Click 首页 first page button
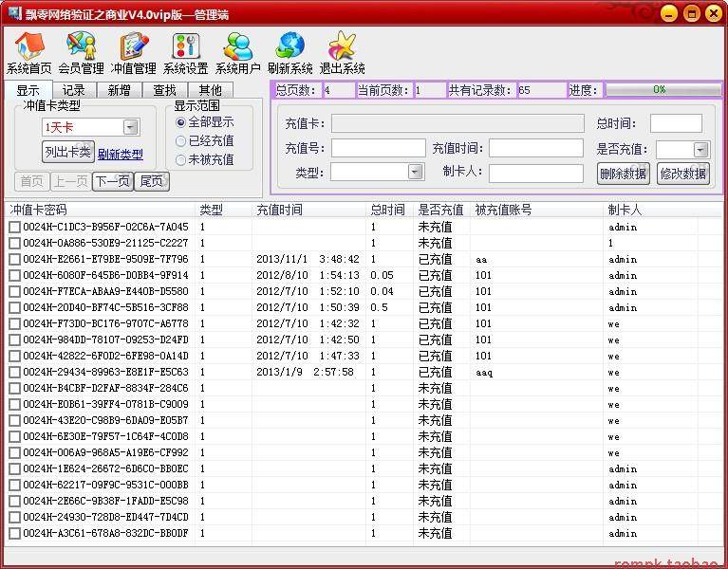This screenshot has height=569, width=728. click(x=32, y=181)
